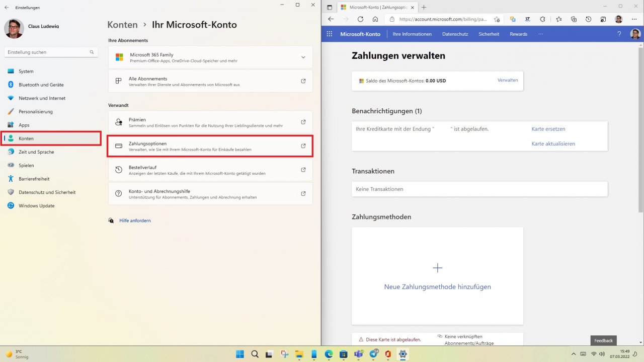Screen dimensions: 644x362
Task: Open the Edge favorites list icon
Action: (x=559, y=19)
